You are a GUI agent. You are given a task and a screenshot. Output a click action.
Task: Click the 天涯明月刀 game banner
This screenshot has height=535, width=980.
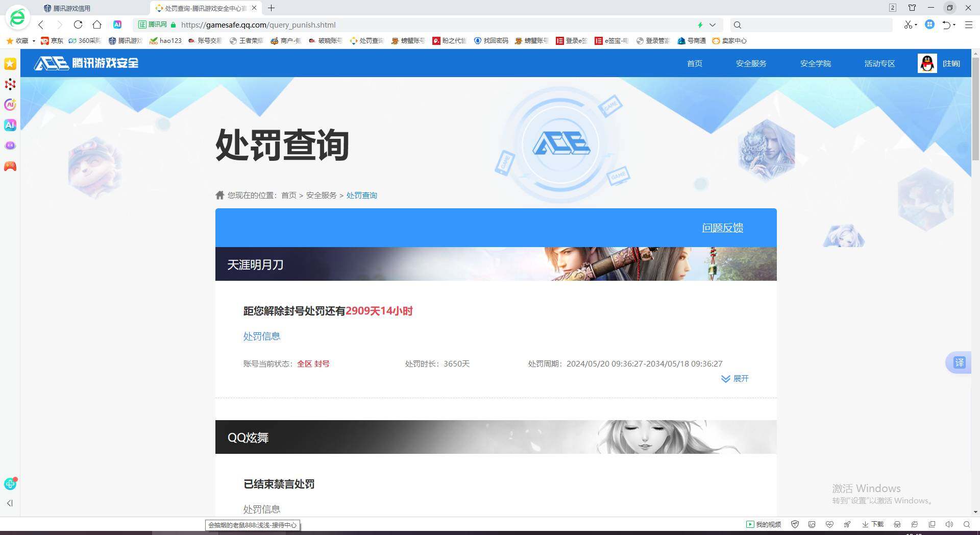point(496,264)
